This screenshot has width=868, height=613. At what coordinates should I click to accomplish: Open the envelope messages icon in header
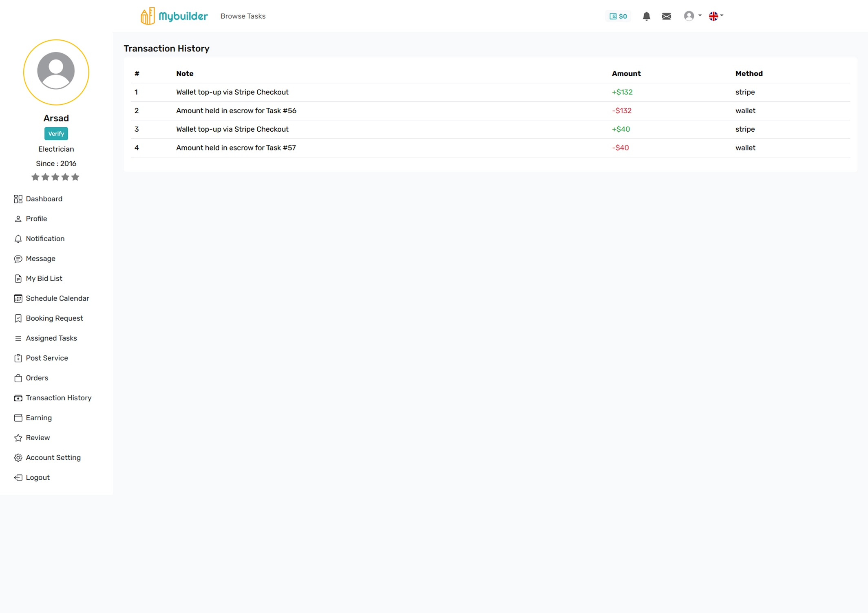pos(666,16)
